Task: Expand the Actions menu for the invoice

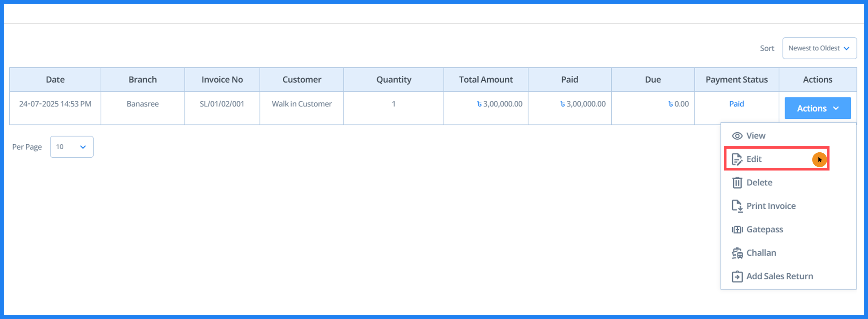Action: (817, 108)
